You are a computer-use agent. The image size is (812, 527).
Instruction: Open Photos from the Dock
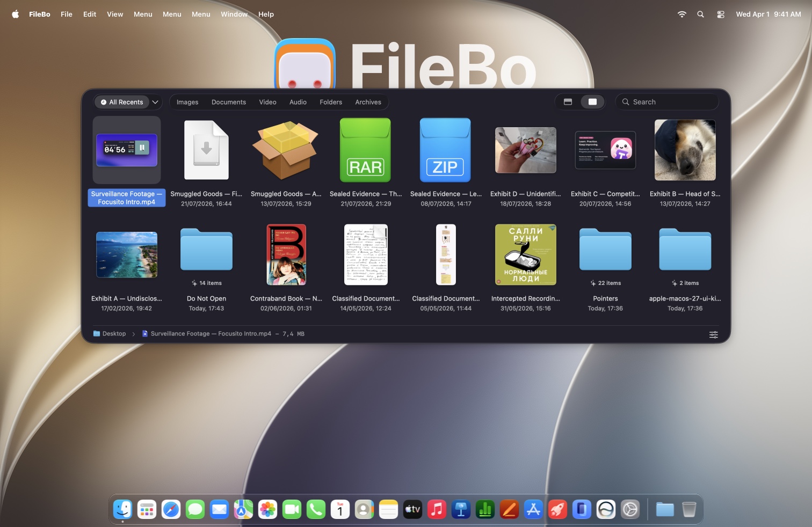(x=267, y=509)
